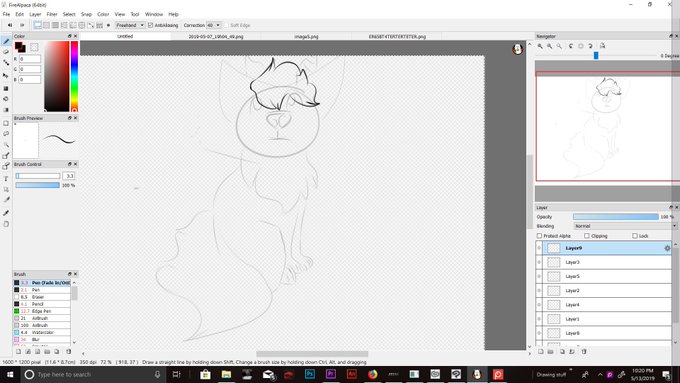
Task: Hide Layer3 via its visibility toggle
Action: point(539,262)
